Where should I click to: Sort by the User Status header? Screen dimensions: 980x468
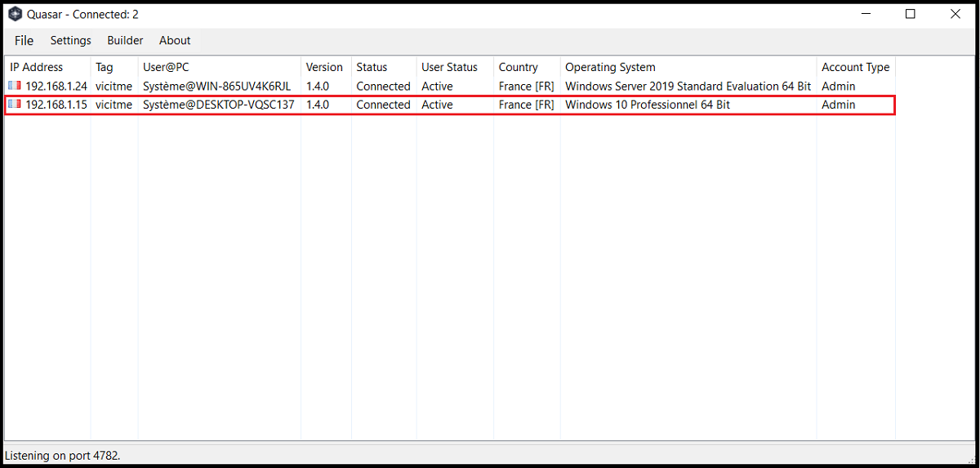[x=449, y=67]
